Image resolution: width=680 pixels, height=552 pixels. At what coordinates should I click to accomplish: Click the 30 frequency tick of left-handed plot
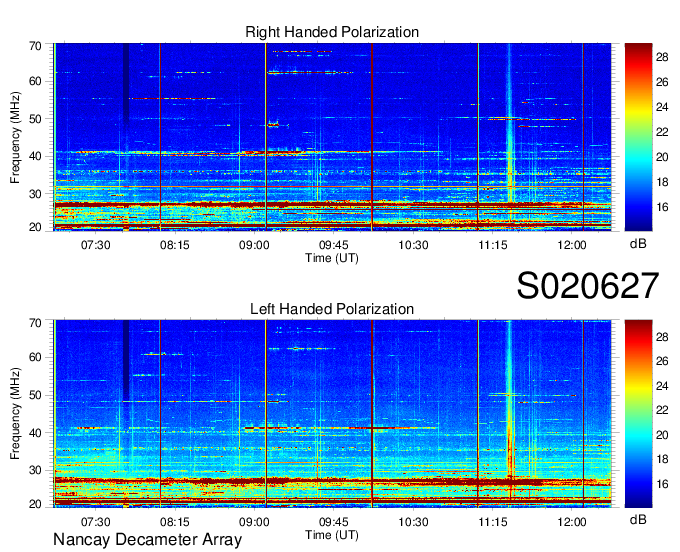35,470
